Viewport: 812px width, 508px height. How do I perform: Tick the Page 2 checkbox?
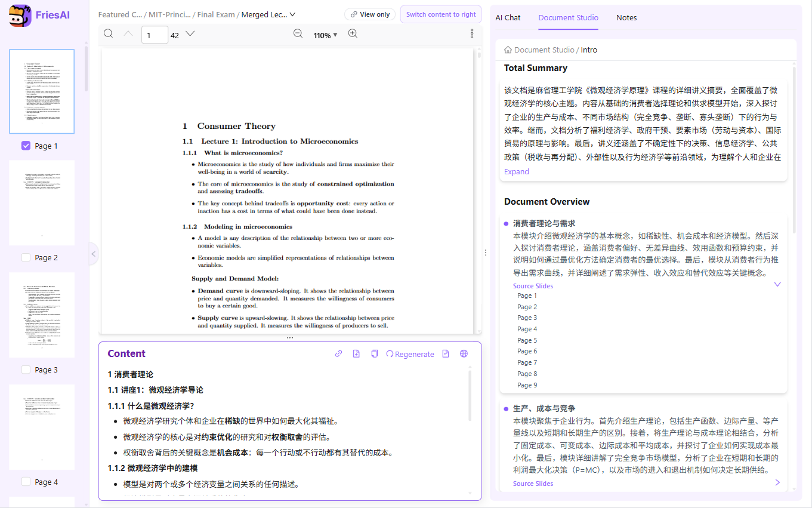pyautogui.click(x=26, y=258)
